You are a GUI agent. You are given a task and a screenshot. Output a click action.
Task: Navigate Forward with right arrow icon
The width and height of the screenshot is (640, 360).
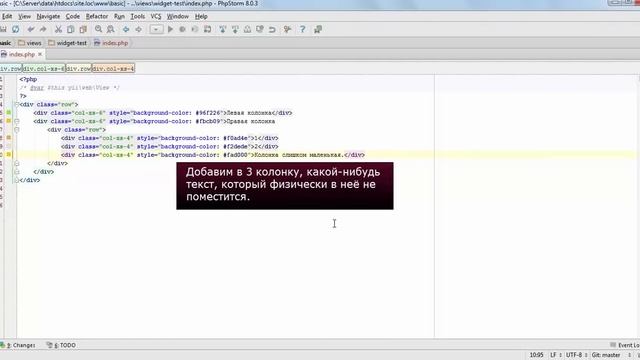click(139, 29)
